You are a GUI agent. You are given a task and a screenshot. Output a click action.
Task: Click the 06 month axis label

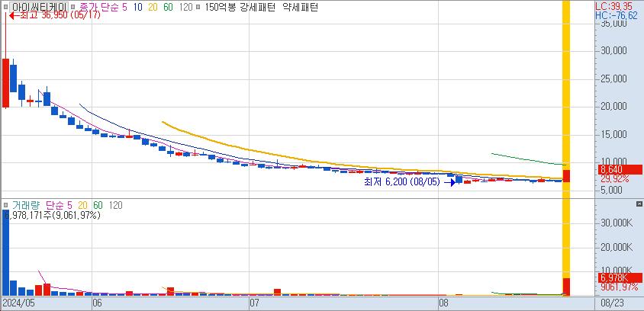pos(97,303)
